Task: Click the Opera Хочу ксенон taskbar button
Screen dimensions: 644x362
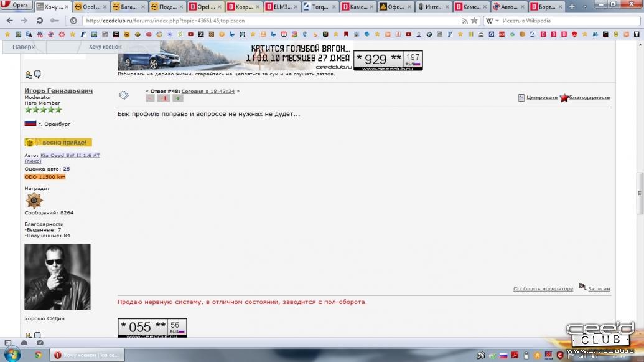Action: [87, 355]
